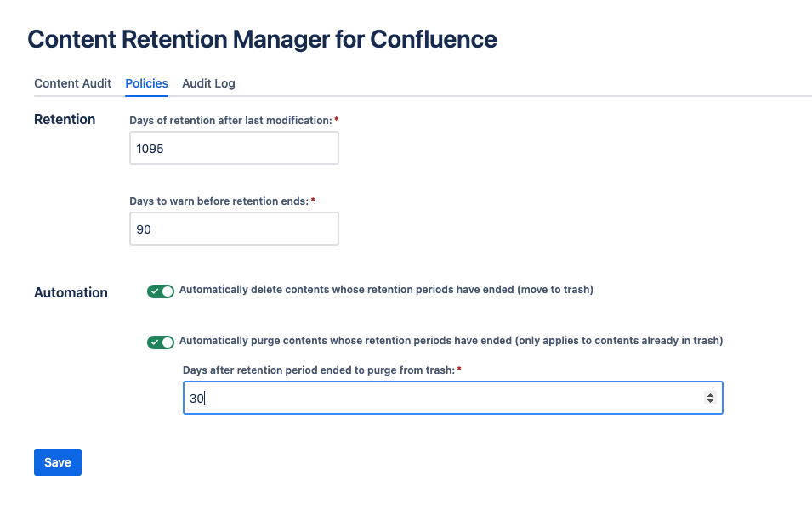Click the Retention section heading

click(x=65, y=119)
